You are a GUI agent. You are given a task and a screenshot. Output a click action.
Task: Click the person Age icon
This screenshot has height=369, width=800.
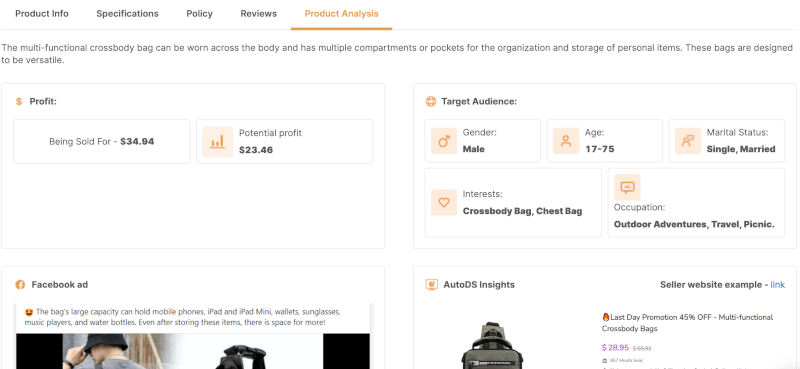coord(566,141)
